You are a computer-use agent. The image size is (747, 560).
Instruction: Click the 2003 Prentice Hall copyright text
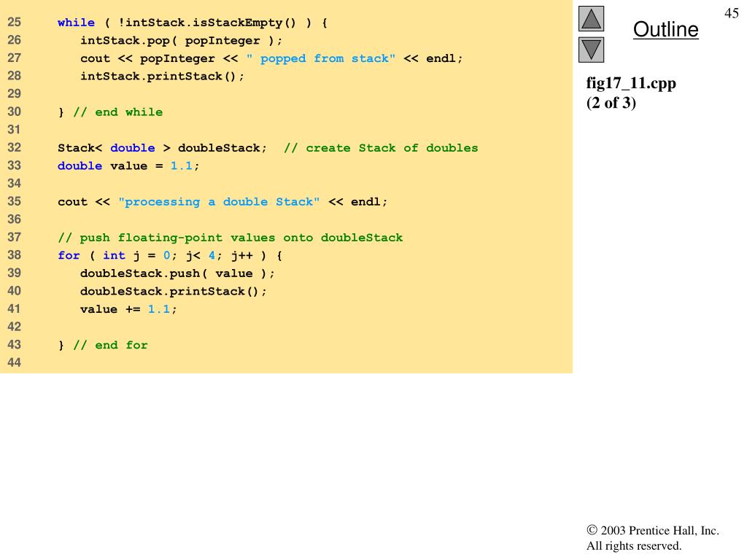pyautogui.click(x=653, y=531)
